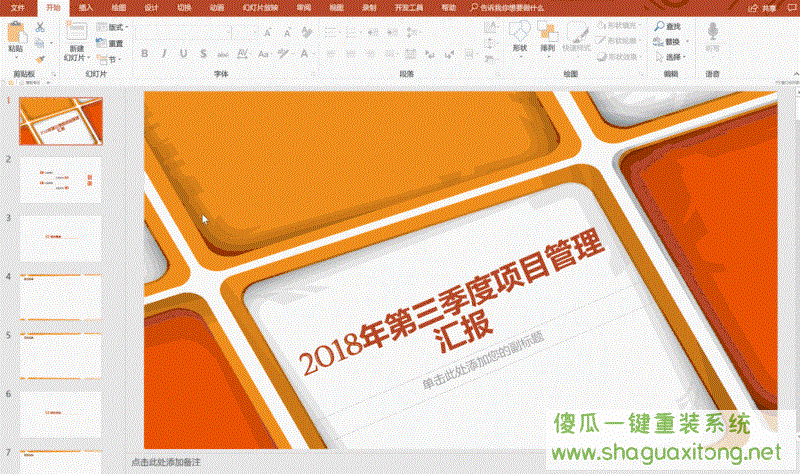Open character spacing AV options
The width and height of the screenshot is (800, 474).
pyautogui.click(x=242, y=54)
